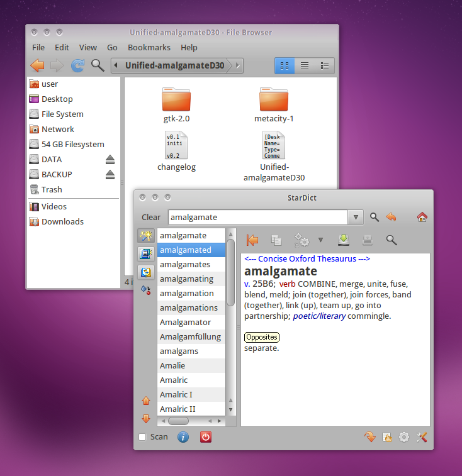Select the Unified-amalgamateD30 desktop file
The height and width of the screenshot is (476, 462).
(274, 156)
